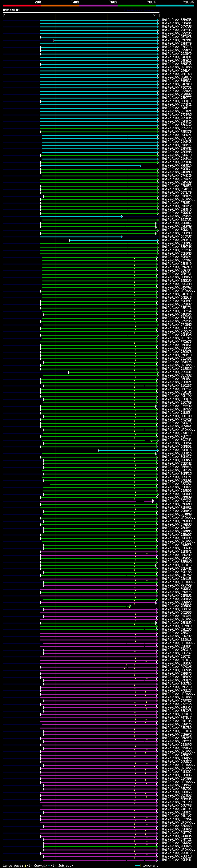Select label UniRef100_Q10PK8

click(177, 142)
